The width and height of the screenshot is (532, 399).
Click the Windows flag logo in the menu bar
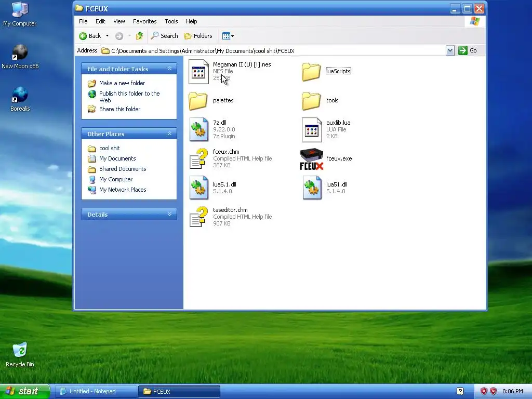(475, 21)
